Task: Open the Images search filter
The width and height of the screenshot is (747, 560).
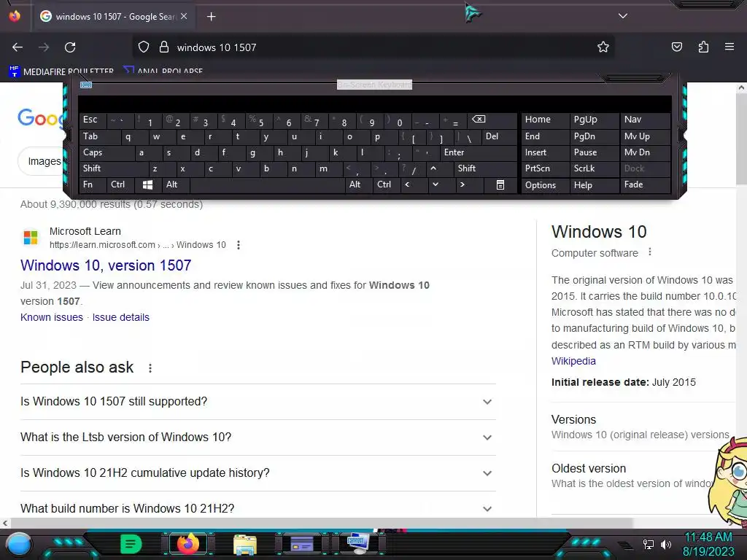Action: [44, 161]
